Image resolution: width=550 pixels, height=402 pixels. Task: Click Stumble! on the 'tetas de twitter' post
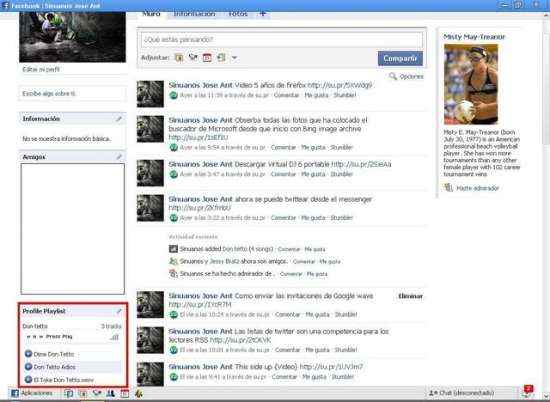point(346,350)
